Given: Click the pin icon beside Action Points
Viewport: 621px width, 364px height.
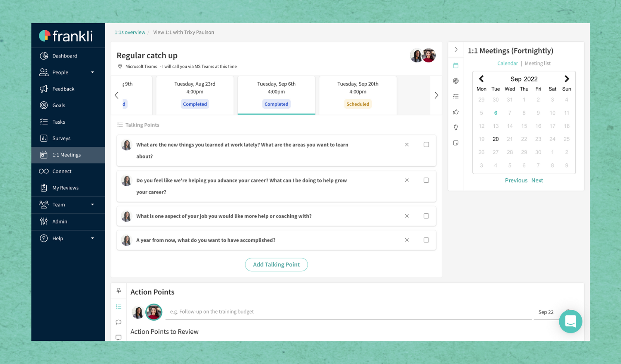Looking at the screenshot, I should click(x=118, y=290).
